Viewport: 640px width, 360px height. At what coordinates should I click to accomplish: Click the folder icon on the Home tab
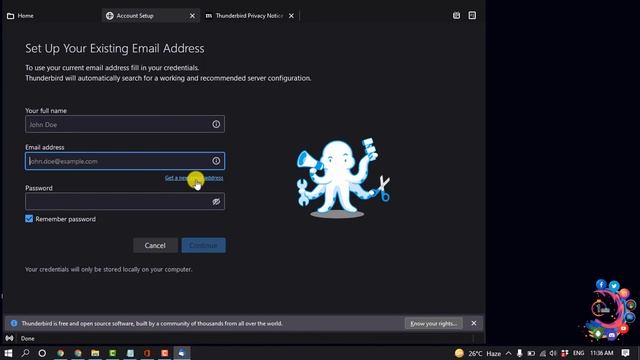11,16
